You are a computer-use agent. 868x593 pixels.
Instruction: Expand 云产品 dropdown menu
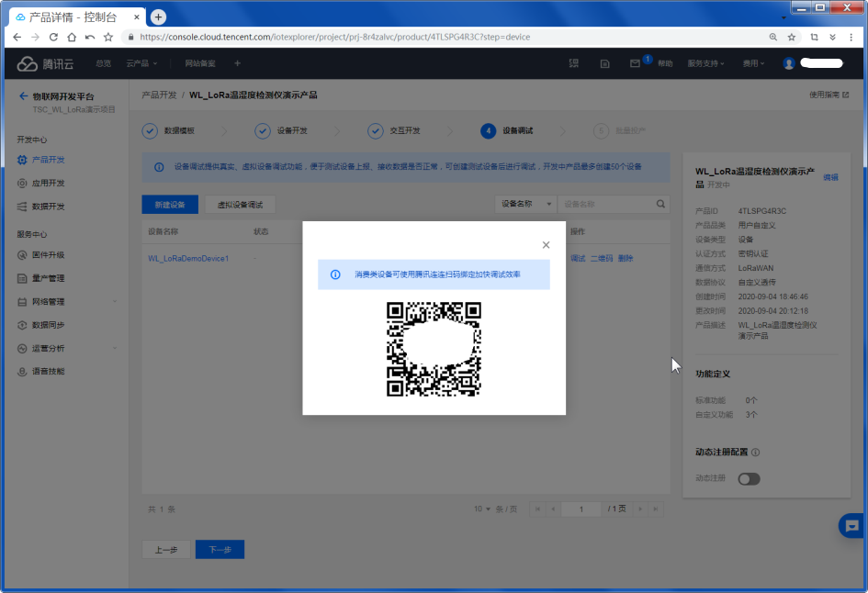tap(141, 63)
